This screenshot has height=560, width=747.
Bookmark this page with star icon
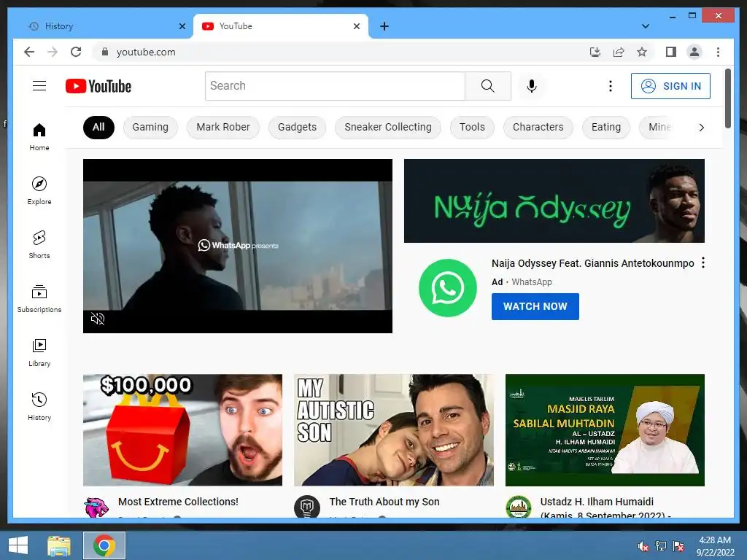pos(642,52)
